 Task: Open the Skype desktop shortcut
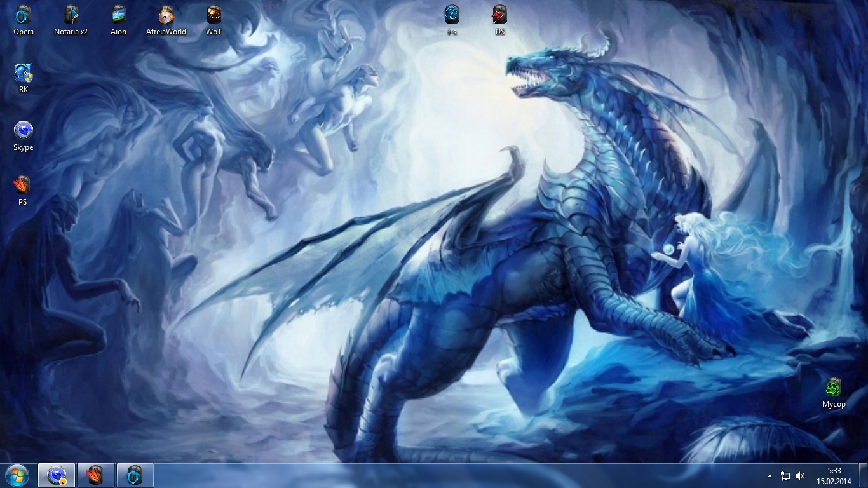(24, 136)
